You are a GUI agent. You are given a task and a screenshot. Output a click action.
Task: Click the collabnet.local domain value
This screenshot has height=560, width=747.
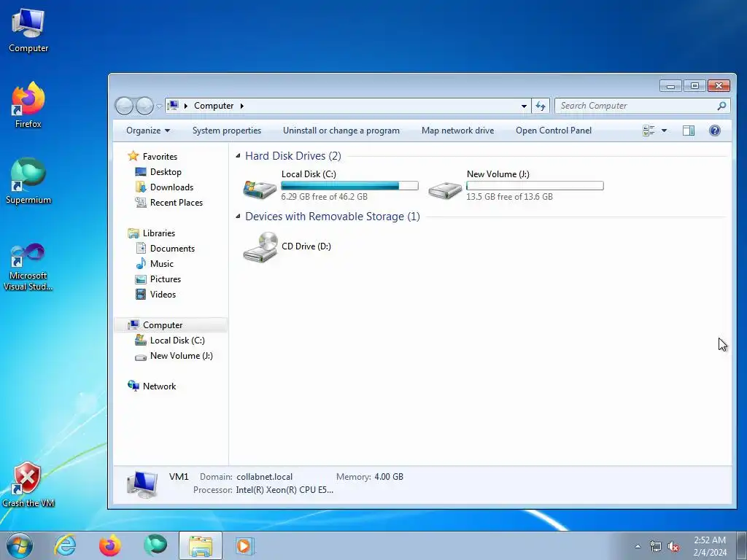pos(264,477)
